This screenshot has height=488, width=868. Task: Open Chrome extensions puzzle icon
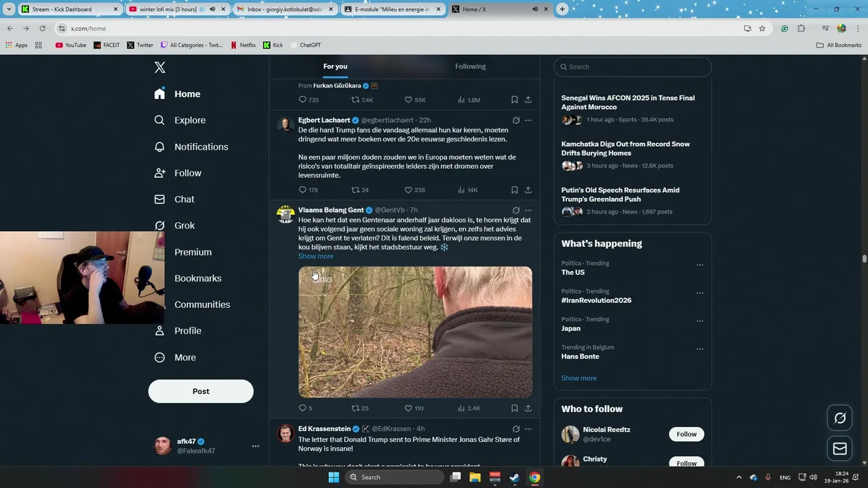[802, 28]
